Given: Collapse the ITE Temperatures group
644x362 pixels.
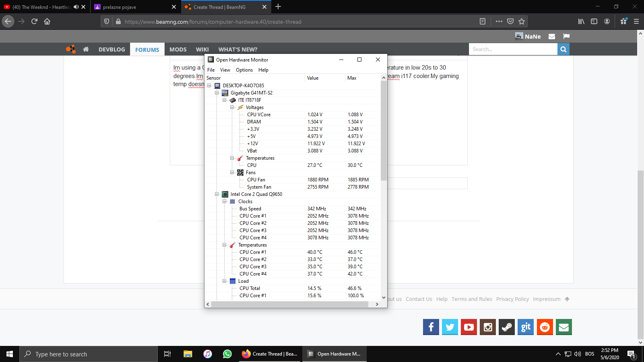Looking at the screenshot, I should tap(232, 158).
